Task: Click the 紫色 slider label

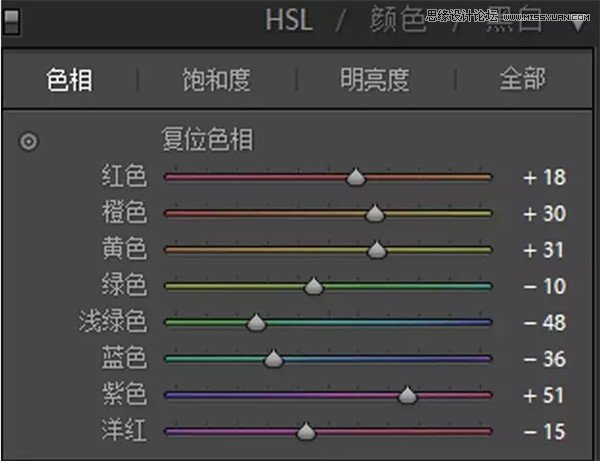Action: 124,394
